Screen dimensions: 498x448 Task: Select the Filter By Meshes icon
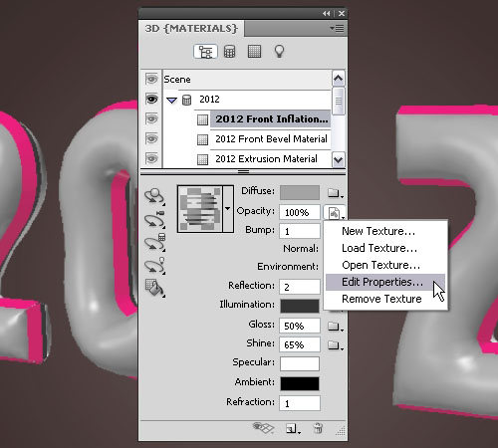coord(230,52)
